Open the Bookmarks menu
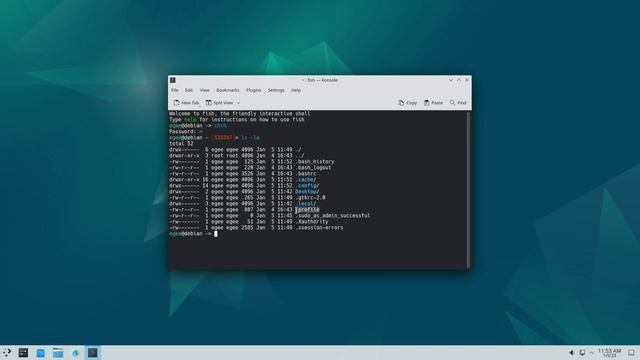This screenshot has width=640, height=360. [x=228, y=90]
